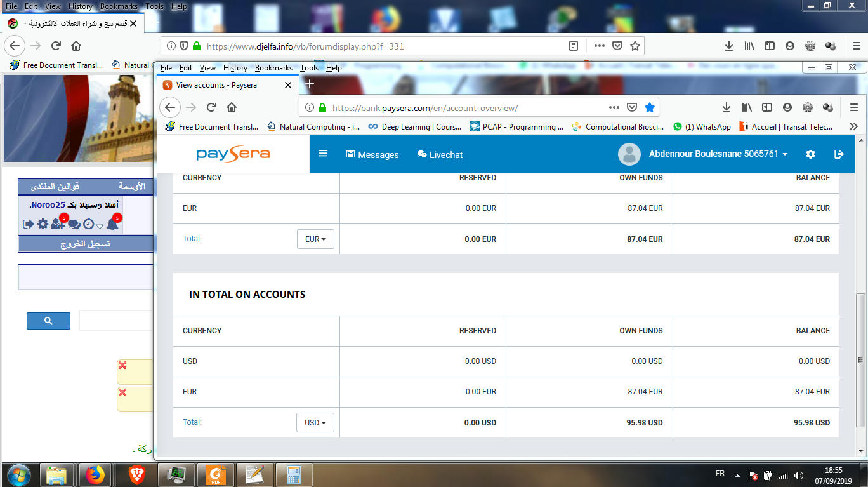Expand forum small dropdown arrow beside bell
The image size is (868, 487).
tap(100, 226)
